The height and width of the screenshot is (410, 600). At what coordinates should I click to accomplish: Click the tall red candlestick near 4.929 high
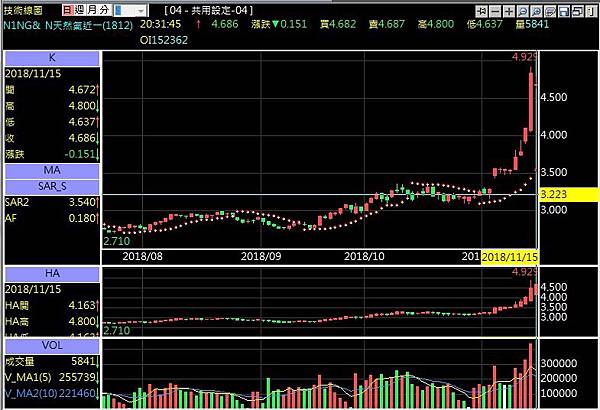coord(531,102)
